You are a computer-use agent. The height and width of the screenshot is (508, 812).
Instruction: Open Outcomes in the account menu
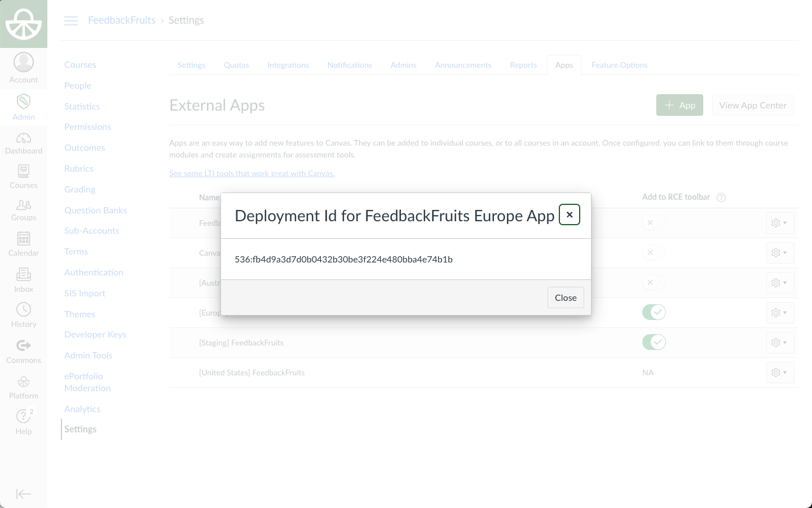[85, 148]
